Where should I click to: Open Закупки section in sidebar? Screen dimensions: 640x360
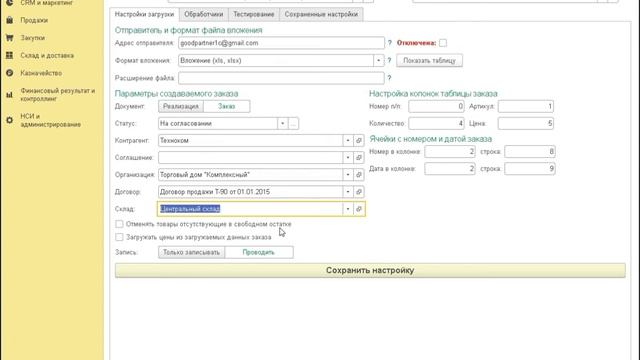[33, 38]
